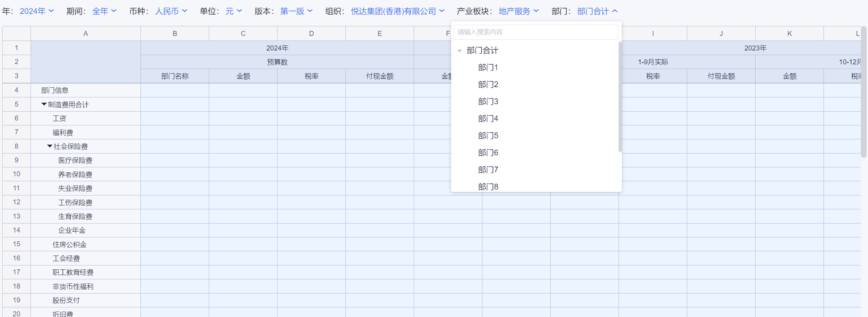This screenshot has height=317, width=868.
Task: Choose 部门5 in the dropdown list
Action: click(488, 136)
